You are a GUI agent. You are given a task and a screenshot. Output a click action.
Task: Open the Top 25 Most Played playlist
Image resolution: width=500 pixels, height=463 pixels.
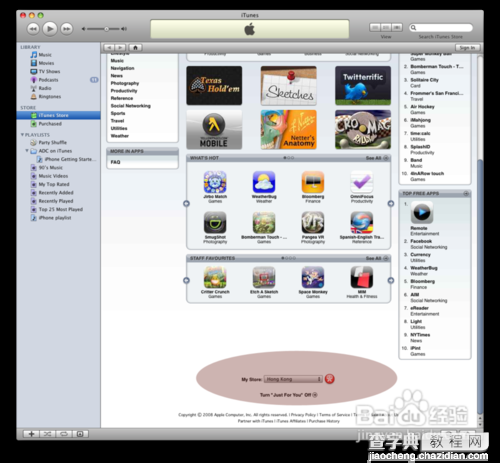coord(60,209)
